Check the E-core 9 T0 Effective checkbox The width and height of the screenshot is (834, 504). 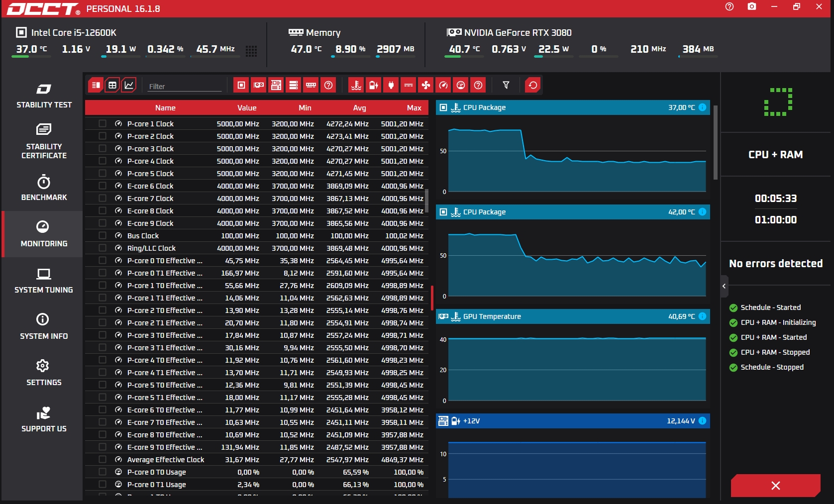click(103, 447)
